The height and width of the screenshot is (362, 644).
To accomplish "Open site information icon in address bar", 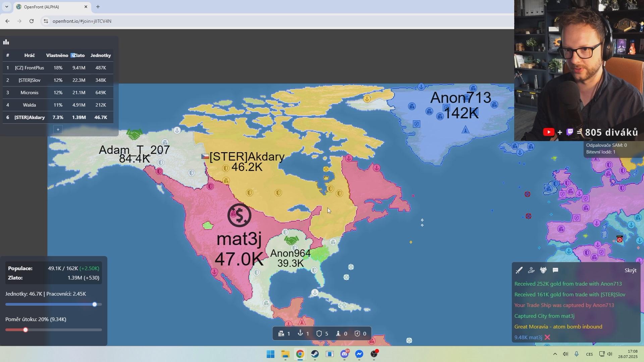I will 46,21.
